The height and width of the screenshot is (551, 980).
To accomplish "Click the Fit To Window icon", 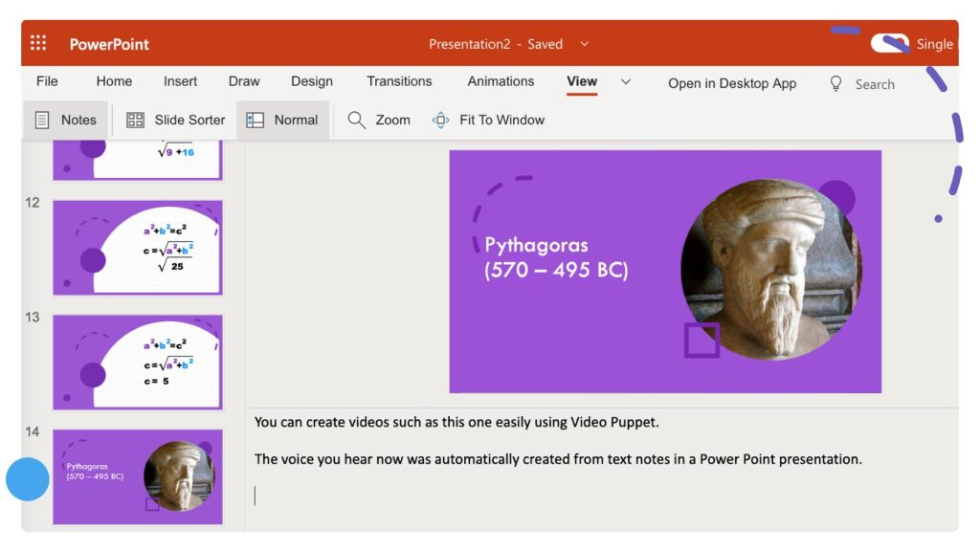I will 440,120.
